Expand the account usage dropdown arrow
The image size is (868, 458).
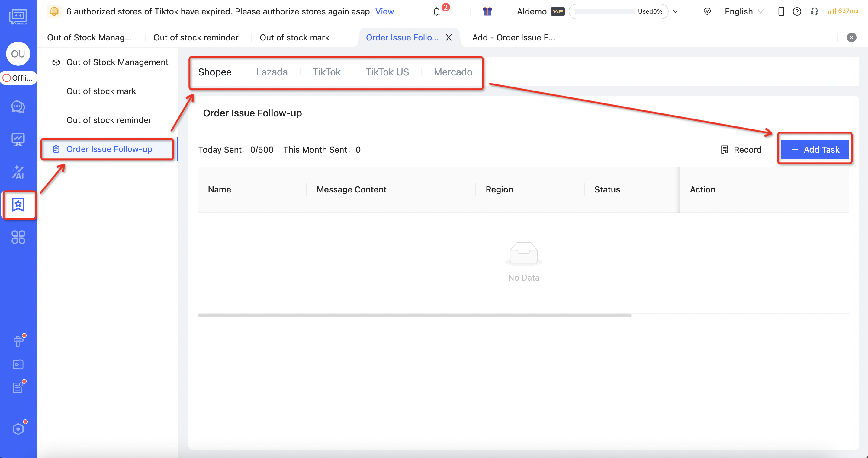(x=675, y=11)
